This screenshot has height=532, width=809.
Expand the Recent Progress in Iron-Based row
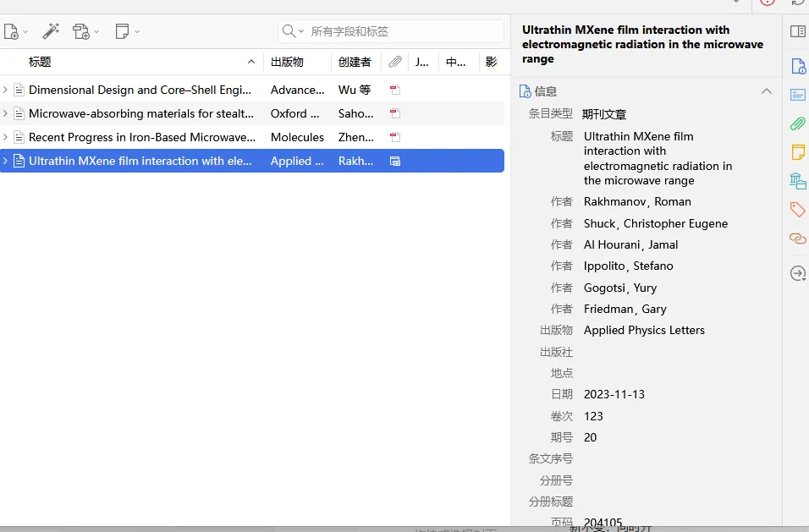click(5, 137)
